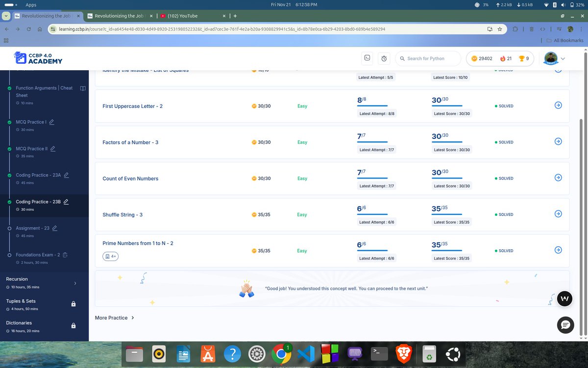Image resolution: width=588 pixels, height=368 pixels.
Task: Click the SOLVED status for Shuffle String - 3
Action: pyautogui.click(x=504, y=214)
